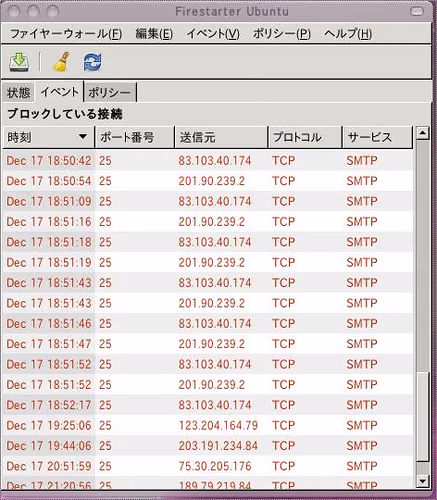The height and width of the screenshot is (500, 437).
Task: Select the row Dec 17 18:50:54
Action: [x=208, y=181]
